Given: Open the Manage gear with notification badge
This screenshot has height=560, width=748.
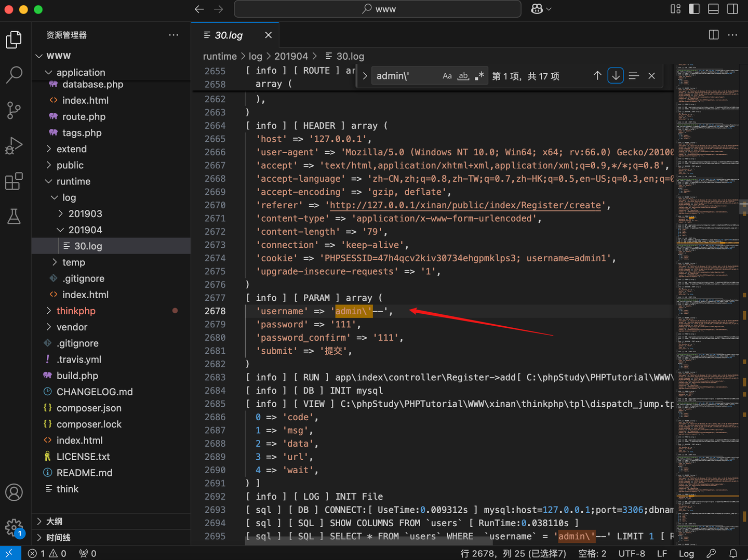Looking at the screenshot, I should 14,527.
